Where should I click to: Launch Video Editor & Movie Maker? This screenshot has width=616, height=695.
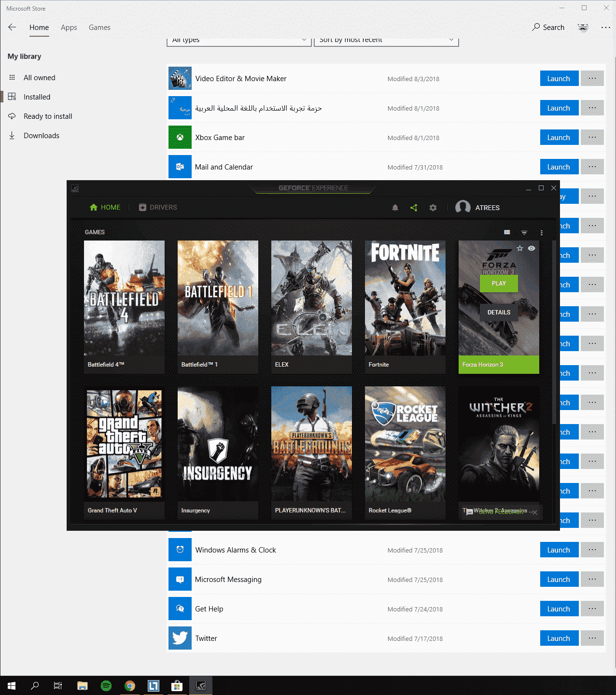point(559,79)
